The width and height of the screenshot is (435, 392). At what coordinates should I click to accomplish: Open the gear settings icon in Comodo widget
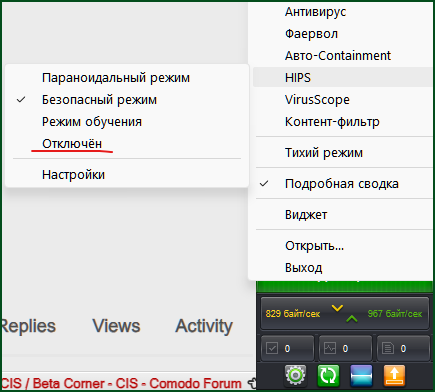[295, 376]
